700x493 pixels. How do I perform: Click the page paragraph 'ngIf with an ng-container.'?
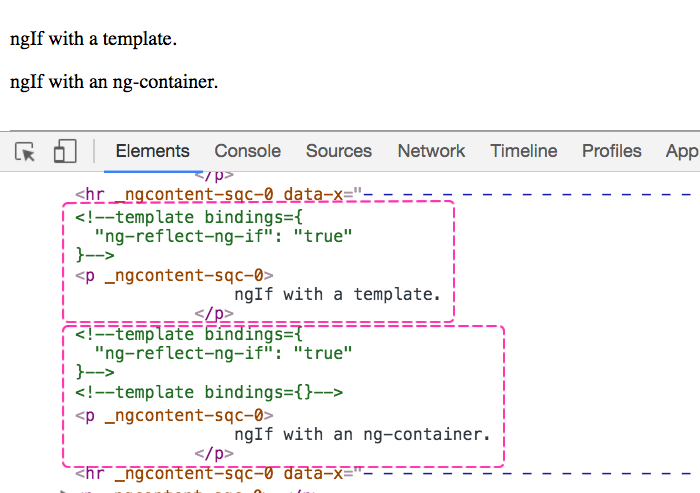(x=114, y=82)
